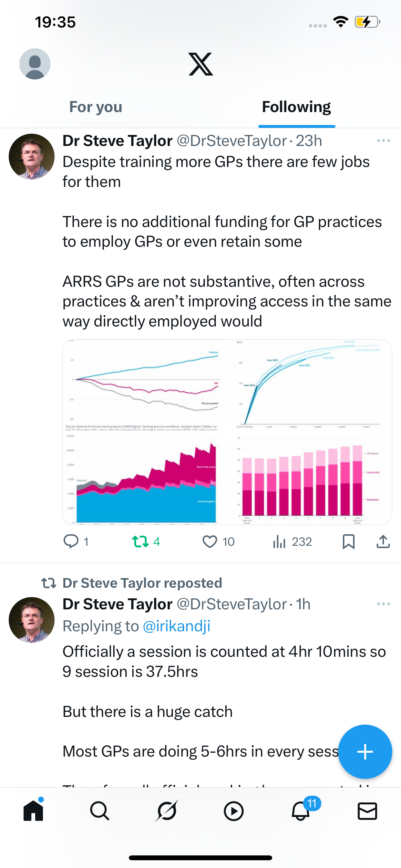Open notifications bell with 11 badge
The image size is (401, 868).
[301, 811]
